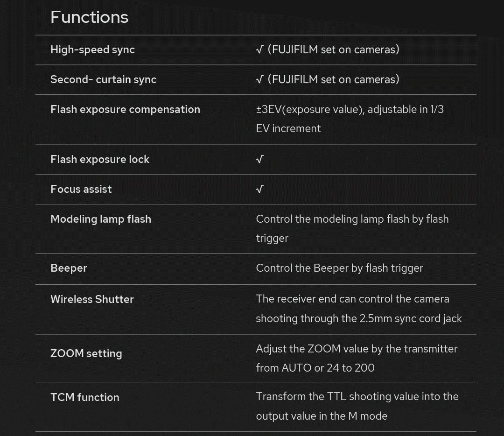Click the checkmark in Focus assist row
Image resolution: width=504 pixels, height=436 pixels.
(260, 190)
